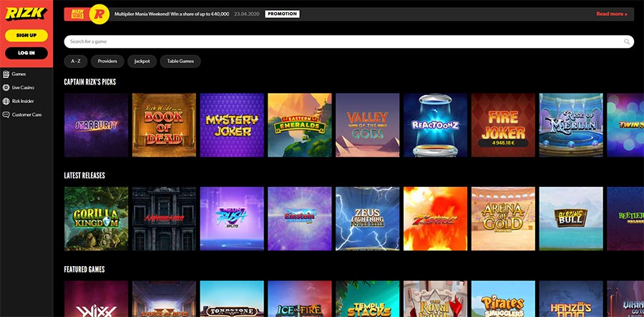
Task: Open the Arena of Gold tile
Action: click(503, 218)
